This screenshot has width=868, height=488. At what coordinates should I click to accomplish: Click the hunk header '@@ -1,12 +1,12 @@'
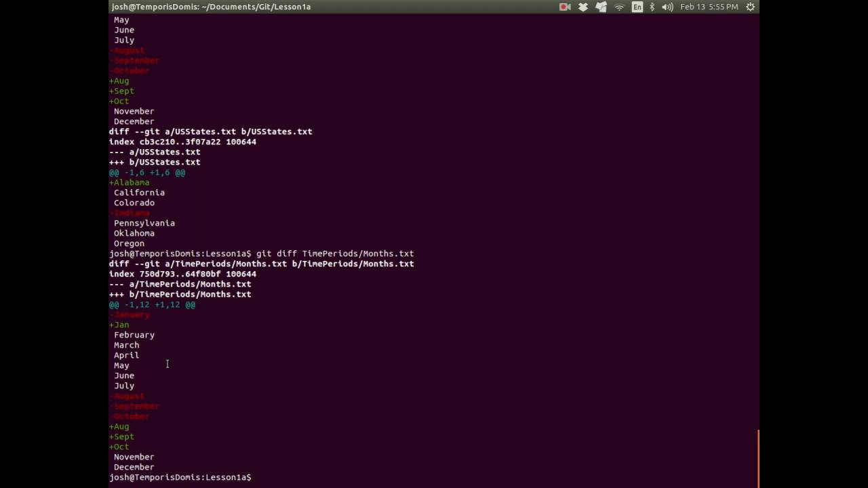[152, 304]
